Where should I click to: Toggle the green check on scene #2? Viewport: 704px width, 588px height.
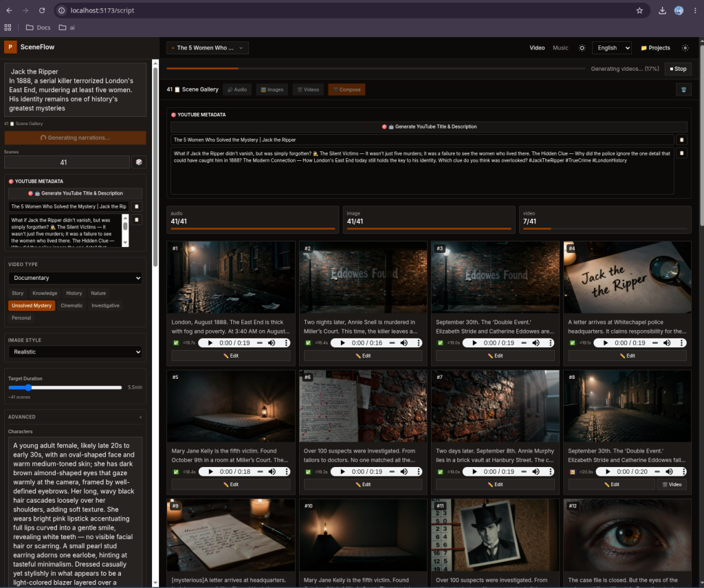(x=308, y=342)
